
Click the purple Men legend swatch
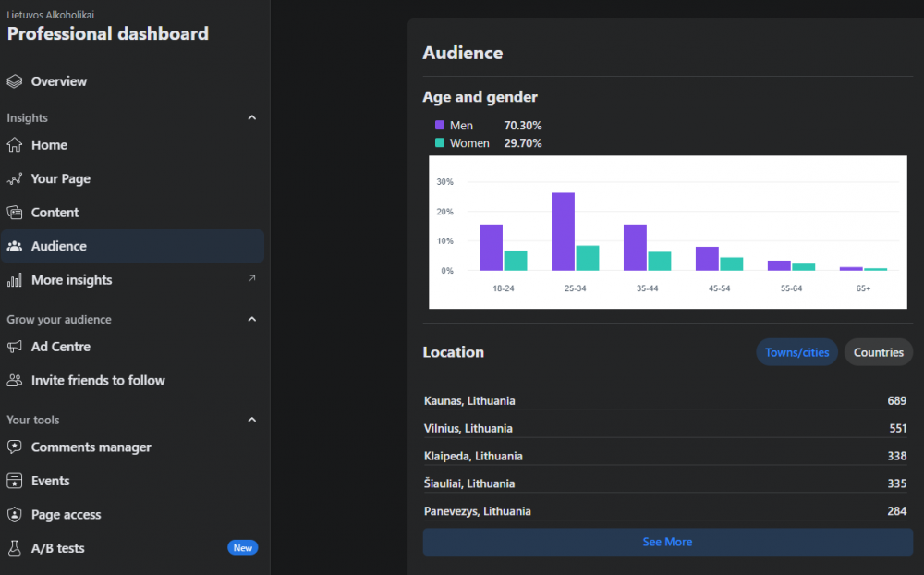pyautogui.click(x=440, y=126)
